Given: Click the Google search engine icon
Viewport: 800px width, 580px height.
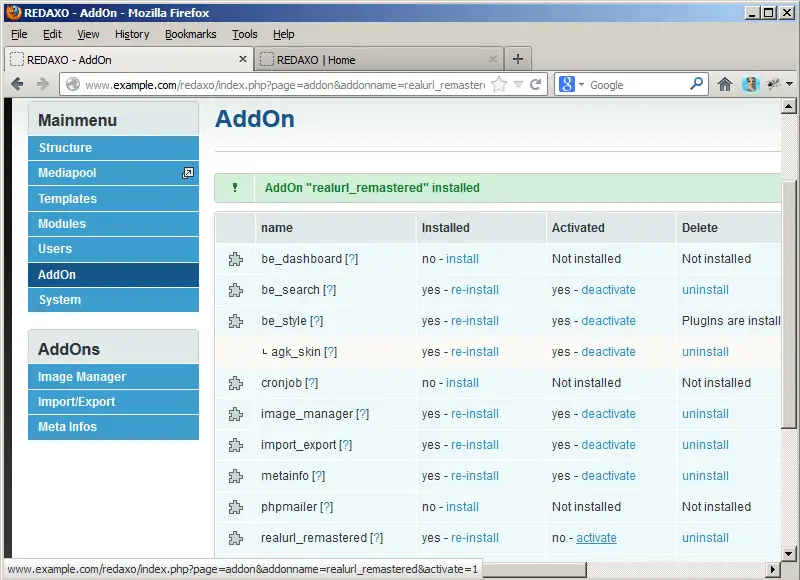Looking at the screenshot, I should point(566,84).
